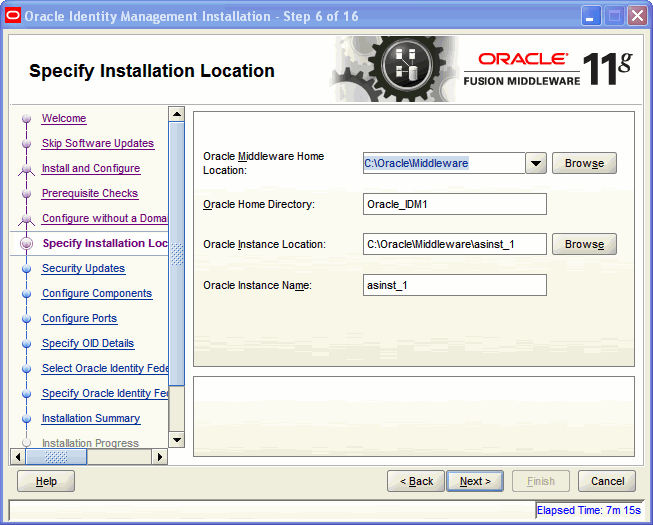The height and width of the screenshot is (525, 653).
Task: Click the Oracle Instance Name field
Action: (x=455, y=285)
